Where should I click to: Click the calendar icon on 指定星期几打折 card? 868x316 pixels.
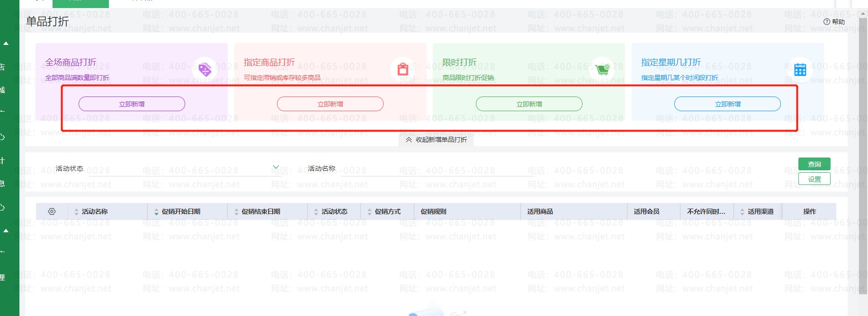tap(800, 70)
